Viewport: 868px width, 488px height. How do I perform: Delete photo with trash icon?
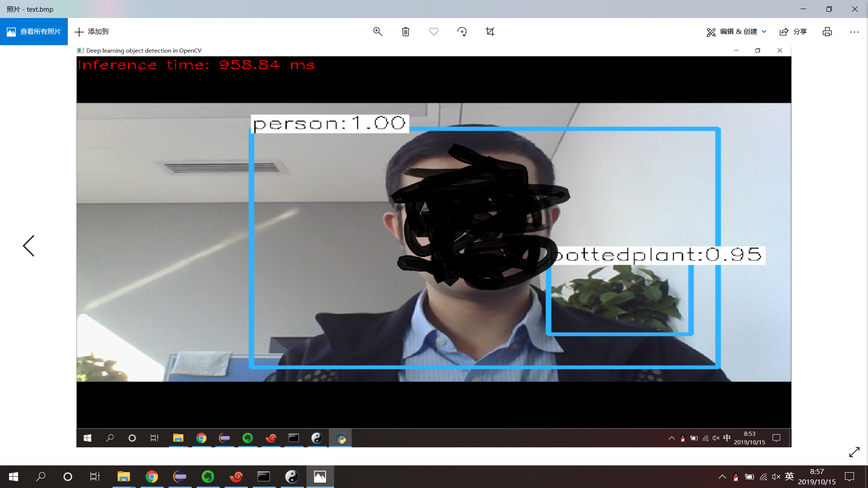pos(406,32)
